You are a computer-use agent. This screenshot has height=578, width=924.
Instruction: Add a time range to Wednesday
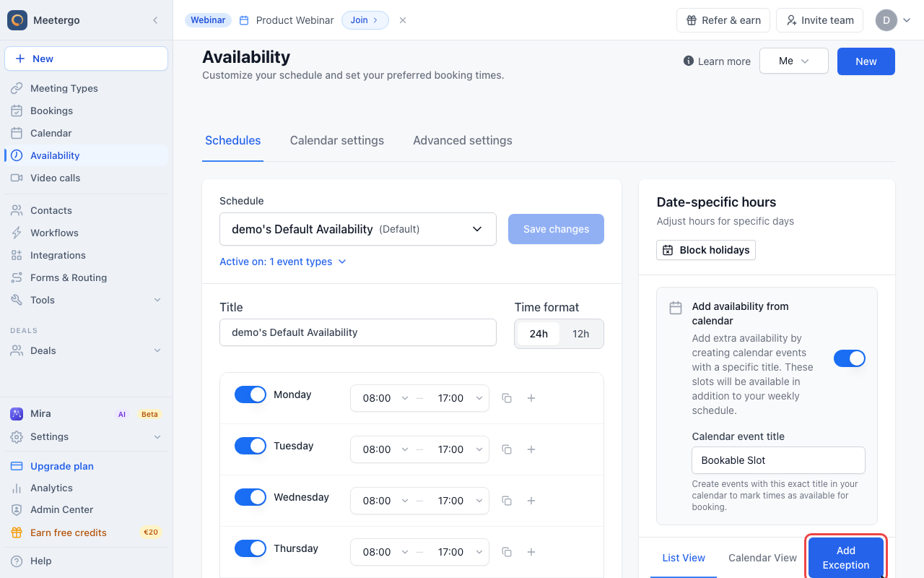(531, 501)
